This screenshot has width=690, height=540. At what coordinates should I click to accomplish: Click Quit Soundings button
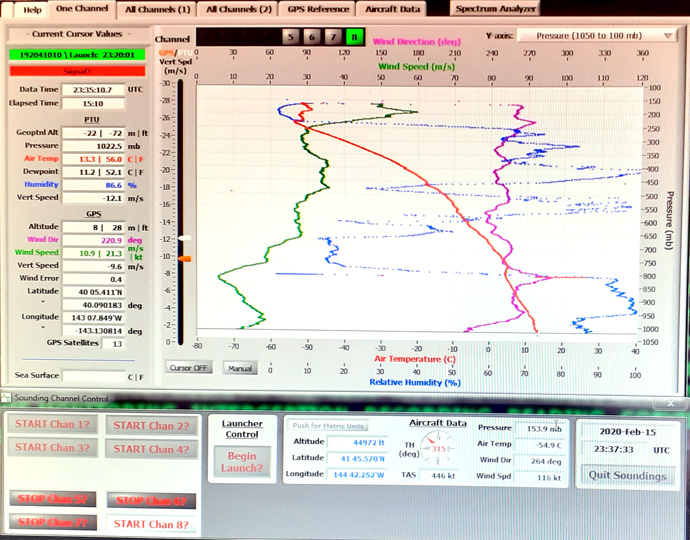[x=627, y=476]
